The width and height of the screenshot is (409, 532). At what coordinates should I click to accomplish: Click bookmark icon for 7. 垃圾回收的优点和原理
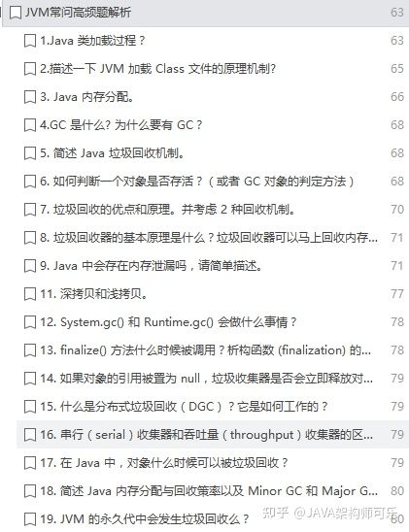point(30,210)
